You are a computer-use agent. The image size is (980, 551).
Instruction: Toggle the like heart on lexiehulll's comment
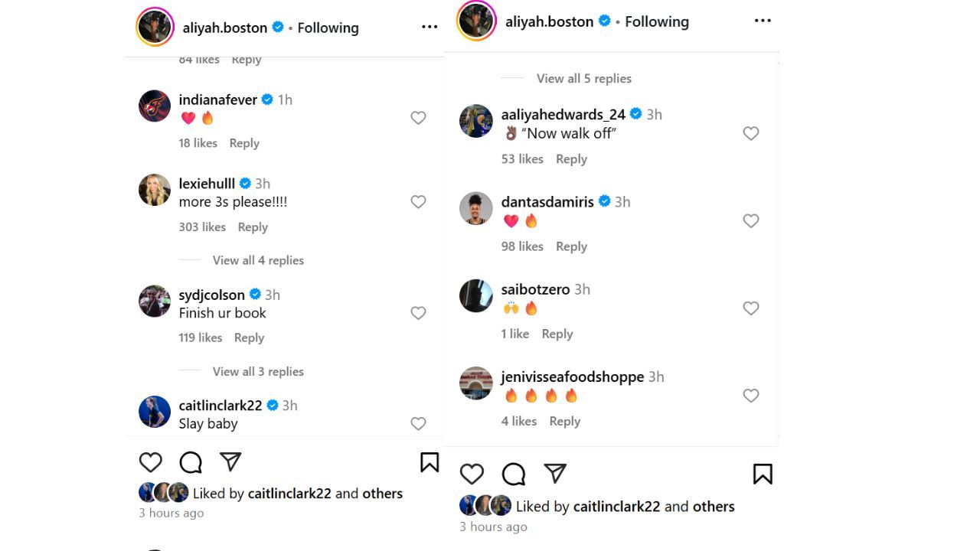tap(418, 202)
